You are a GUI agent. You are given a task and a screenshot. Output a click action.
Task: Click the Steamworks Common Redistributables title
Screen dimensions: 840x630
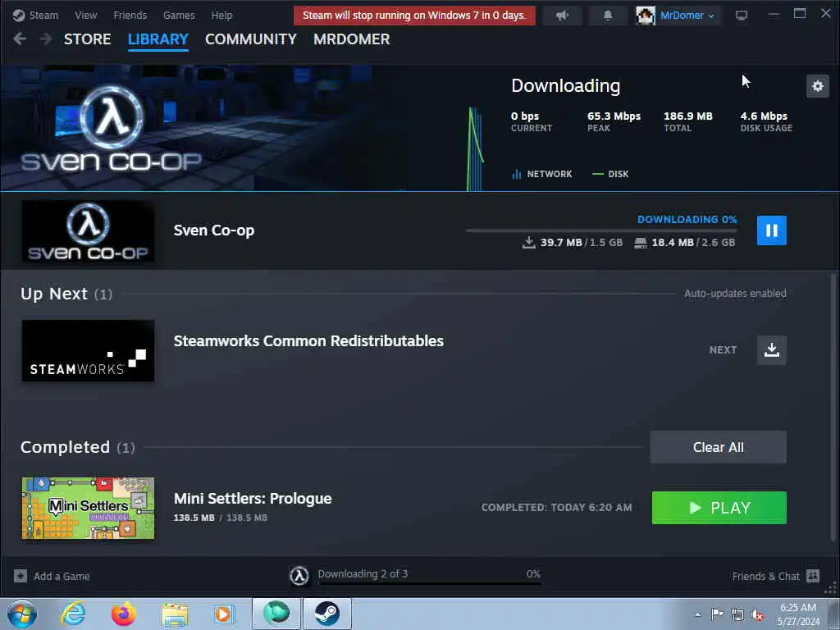point(308,340)
